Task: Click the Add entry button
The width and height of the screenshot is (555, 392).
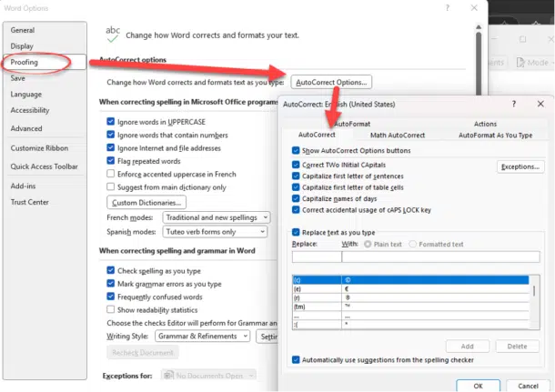Action: tap(468, 347)
